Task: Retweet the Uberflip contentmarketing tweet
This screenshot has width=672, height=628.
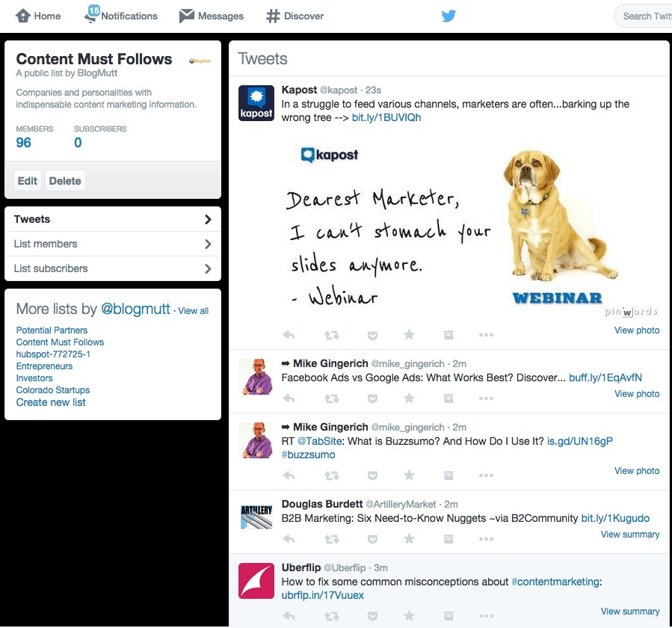Action: click(332, 616)
